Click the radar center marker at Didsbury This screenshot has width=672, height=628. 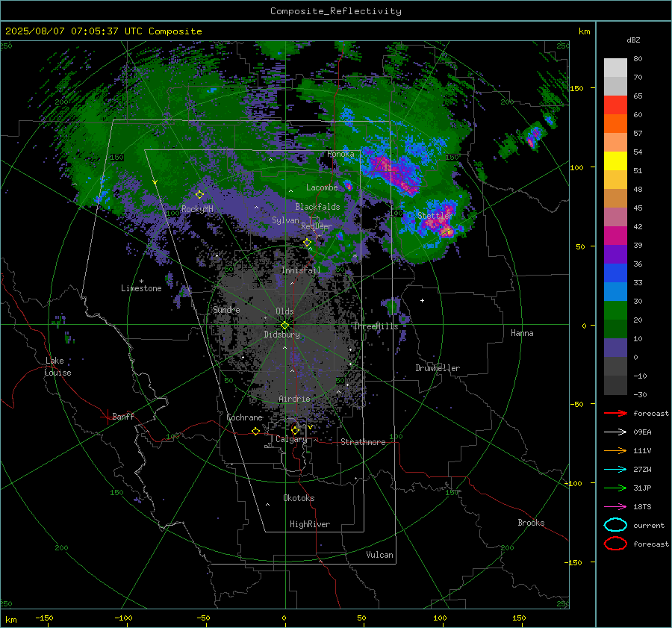coord(285,326)
